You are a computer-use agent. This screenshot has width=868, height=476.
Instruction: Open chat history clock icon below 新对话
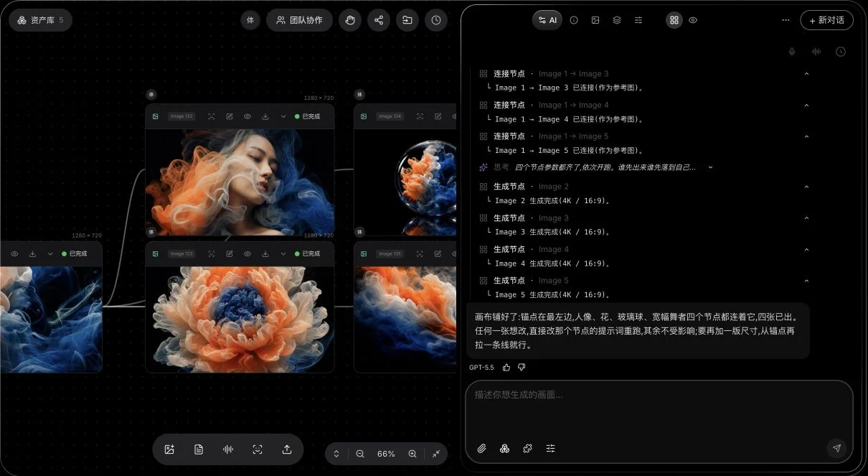pos(841,52)
